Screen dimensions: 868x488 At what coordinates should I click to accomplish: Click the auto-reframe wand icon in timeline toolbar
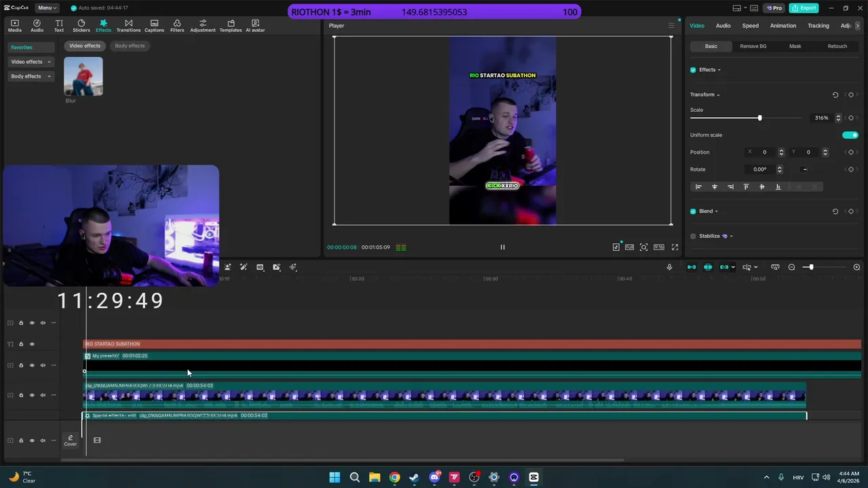click(243, 267)
